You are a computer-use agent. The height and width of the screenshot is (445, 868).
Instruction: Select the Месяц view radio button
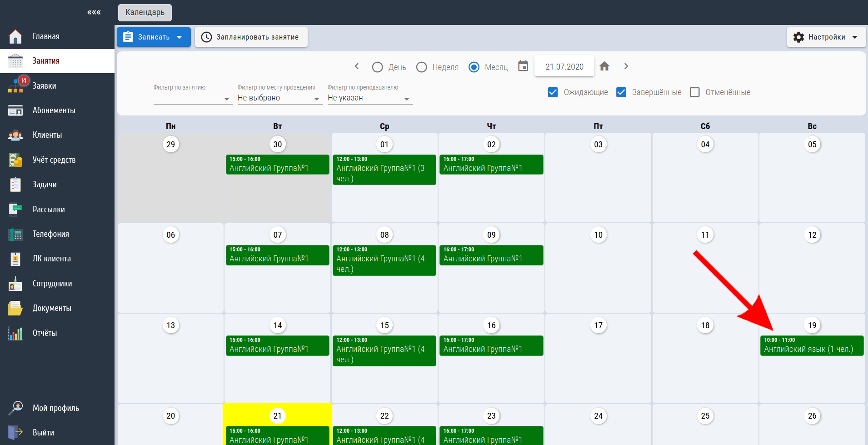[474, 67]
